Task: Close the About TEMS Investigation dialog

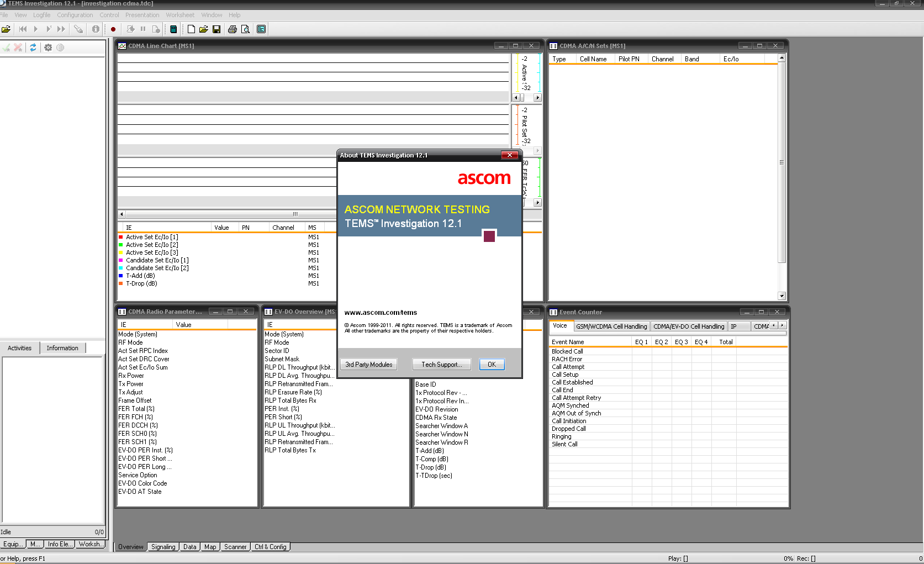Action: (x=509, y=155)
